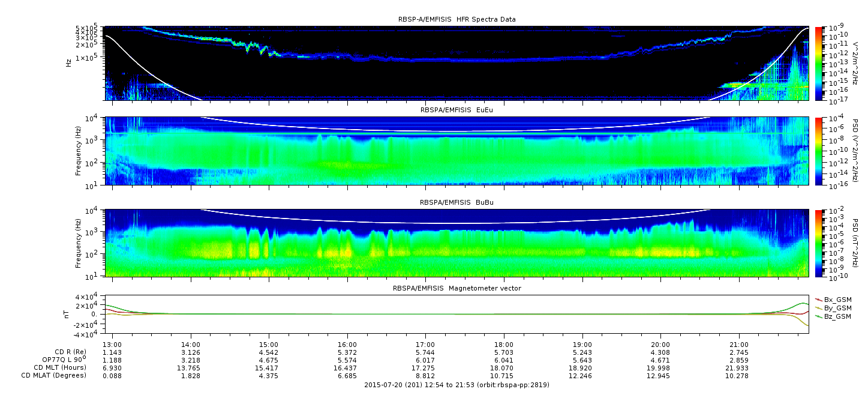This screenshot has height=395, width=868.
Task: Click the RBSP-A/EMFISIS HFR Spectra Data title
Action: (457, 19)
